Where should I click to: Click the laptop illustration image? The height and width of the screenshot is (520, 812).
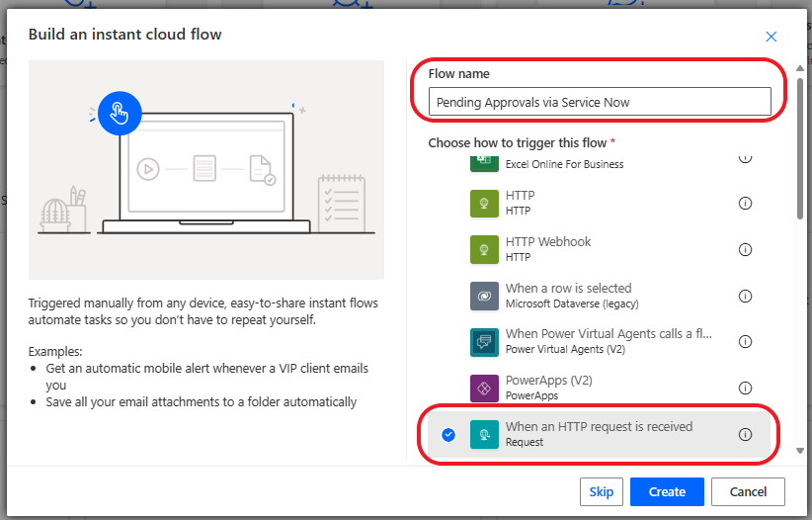click(x=206, y=170)
